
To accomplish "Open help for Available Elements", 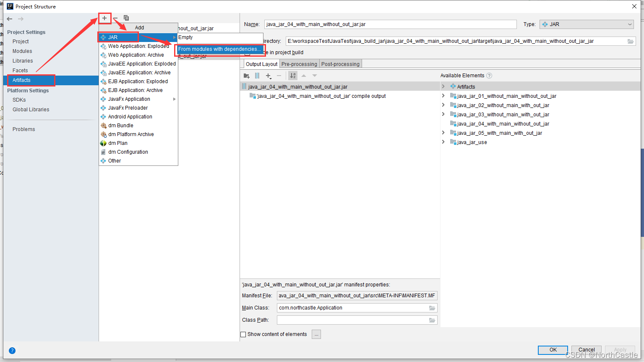I will coord(489,76).
